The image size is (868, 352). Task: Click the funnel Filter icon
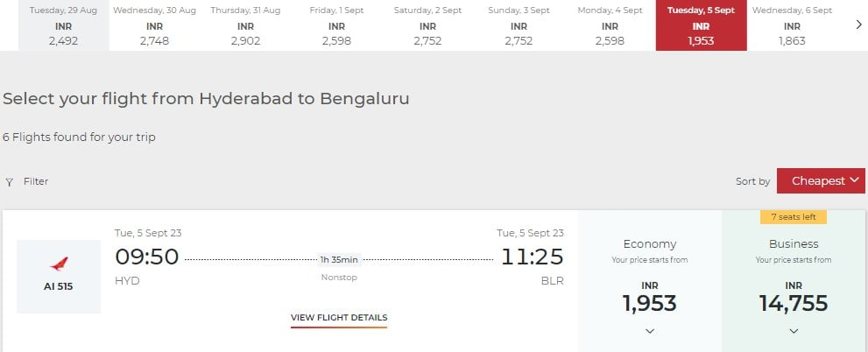[10, 182]
